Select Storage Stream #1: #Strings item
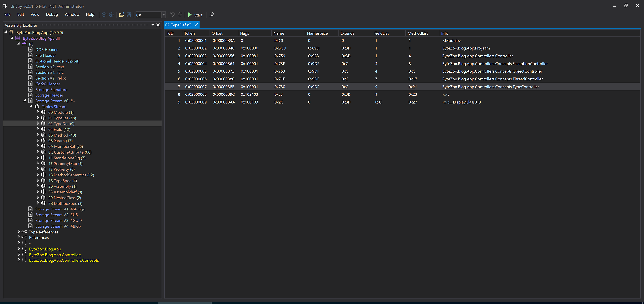This screenshot has width=644, height=304. coord(60,209)
